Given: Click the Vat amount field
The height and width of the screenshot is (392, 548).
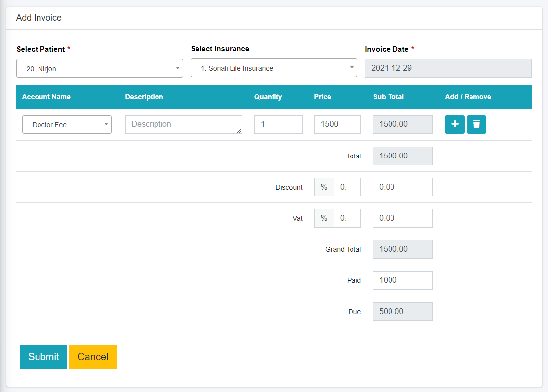Looking at the screenshot, I should click(402, 218).
